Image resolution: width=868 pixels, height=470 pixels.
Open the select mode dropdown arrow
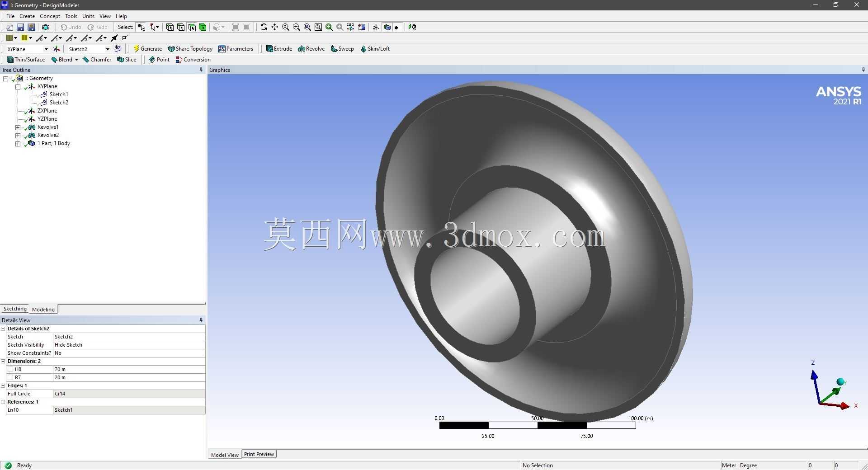pos(158,27)
